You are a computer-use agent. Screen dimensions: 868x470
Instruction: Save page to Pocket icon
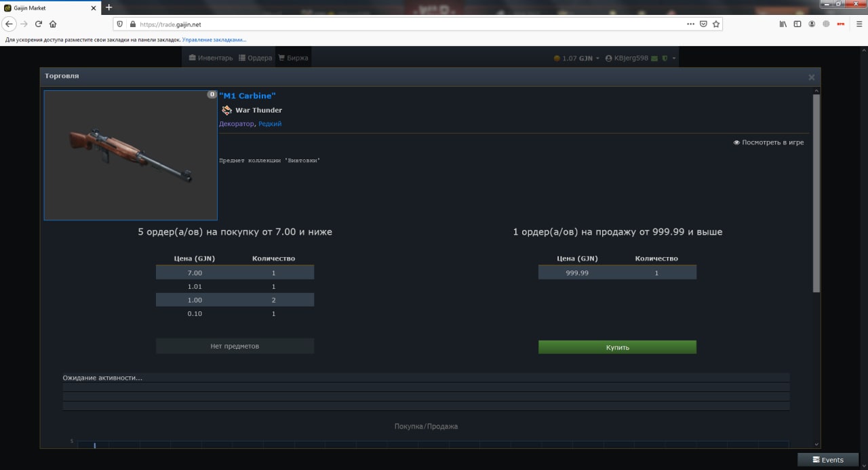click(x=703, y=24)
